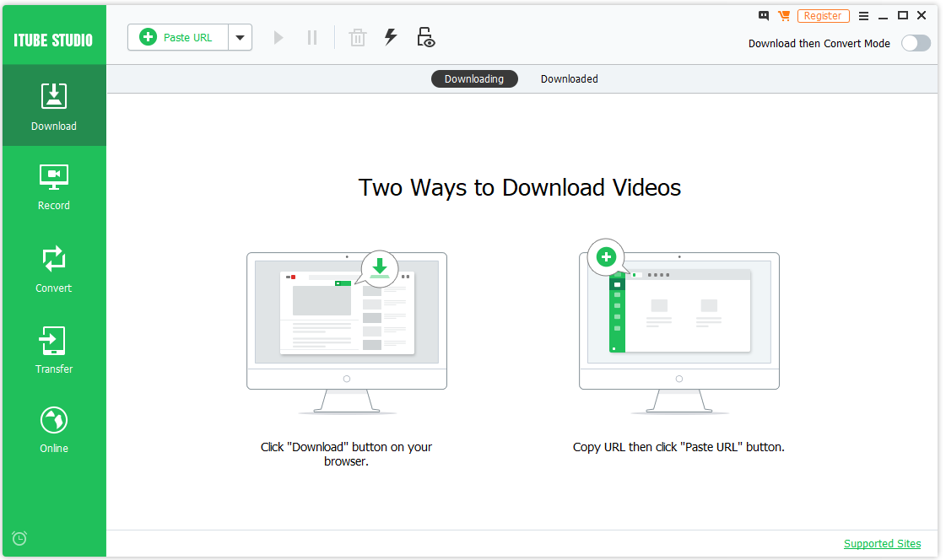Click the Paste URL button
The height and width of the screenshot is (560, 946).
click(178, 37)
